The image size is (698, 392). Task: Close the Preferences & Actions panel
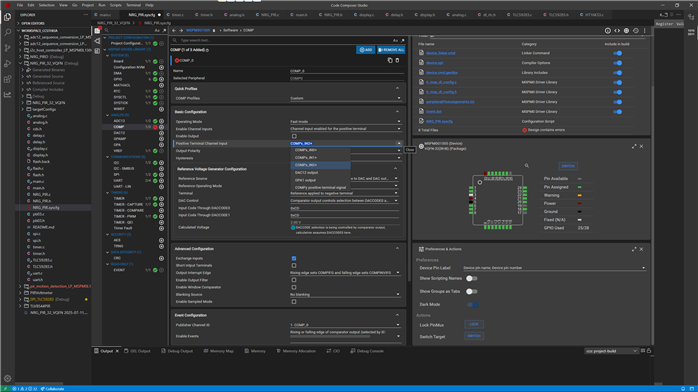pos(641,249)
